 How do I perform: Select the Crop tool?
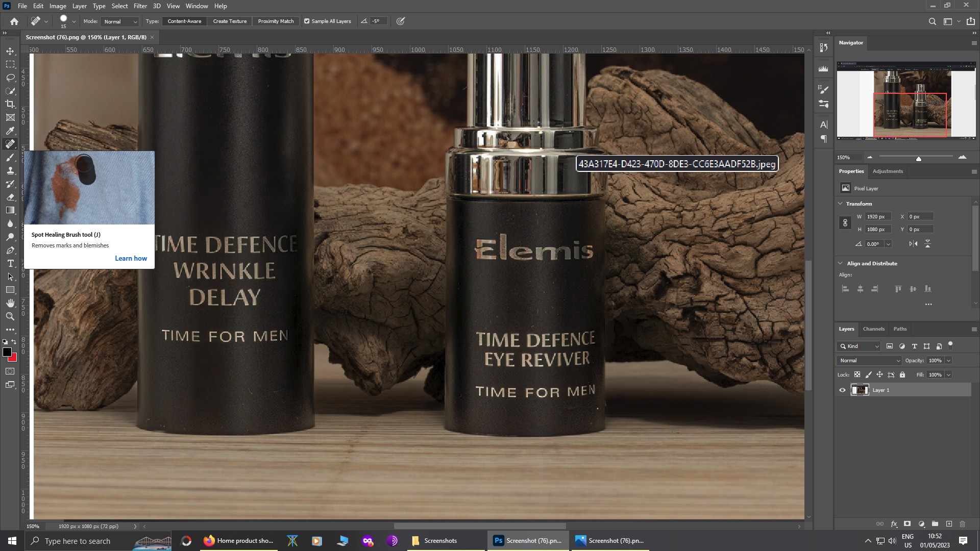[10, 104]
